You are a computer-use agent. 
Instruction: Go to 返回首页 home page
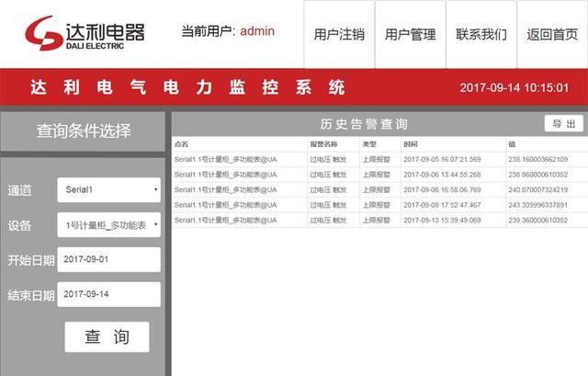point(552,35)
